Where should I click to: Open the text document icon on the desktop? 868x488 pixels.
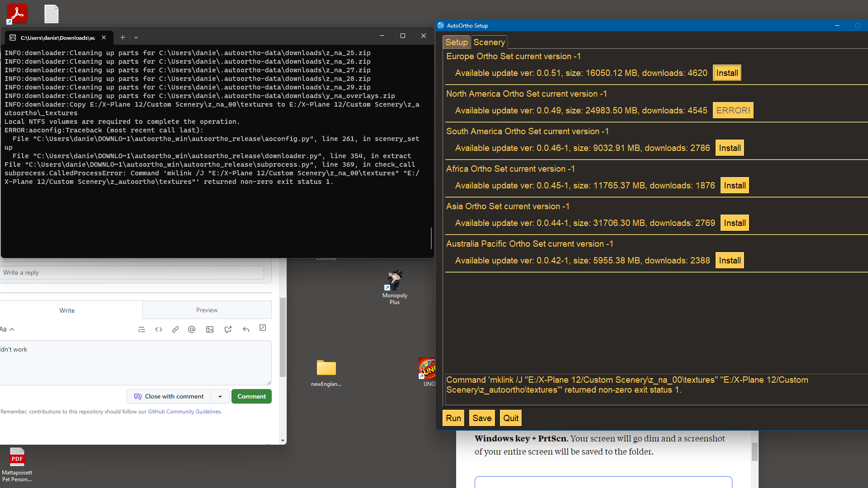point(51,13)
